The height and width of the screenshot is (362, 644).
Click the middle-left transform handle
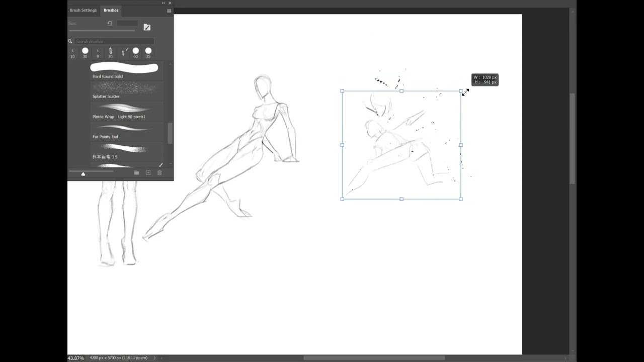point(342,145)
